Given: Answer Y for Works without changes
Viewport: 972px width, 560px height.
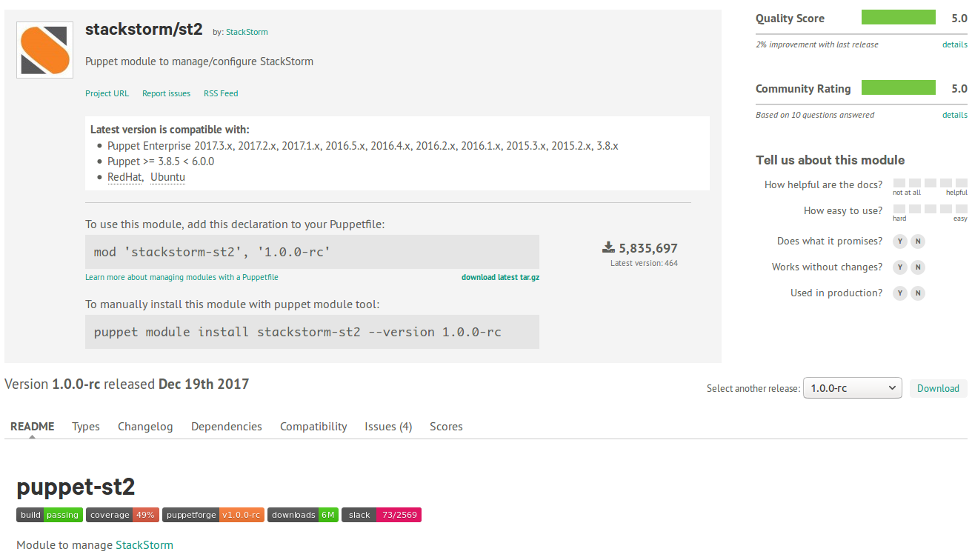Looking at the screenshot, I should [899, 267].
